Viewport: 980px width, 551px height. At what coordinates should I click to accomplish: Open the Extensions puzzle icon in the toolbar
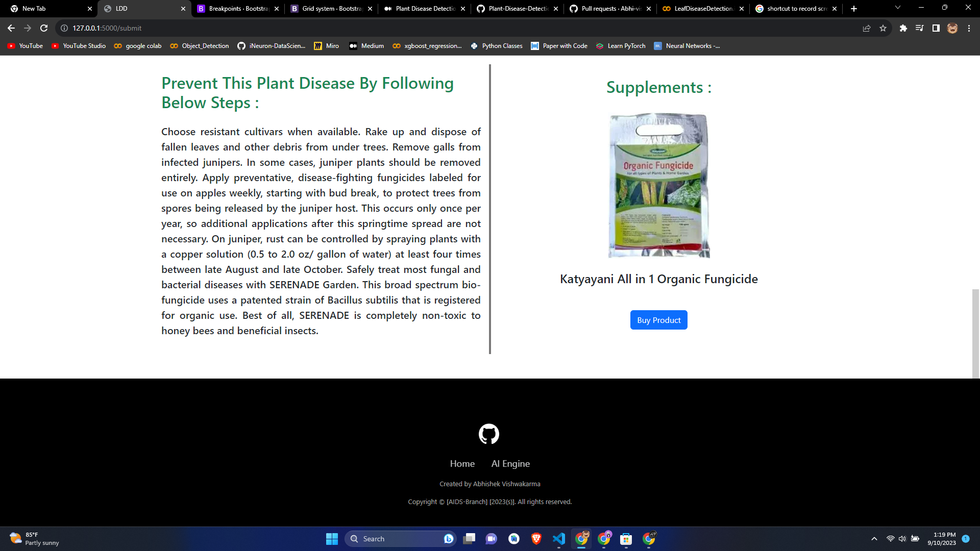(x=903, y=29)
